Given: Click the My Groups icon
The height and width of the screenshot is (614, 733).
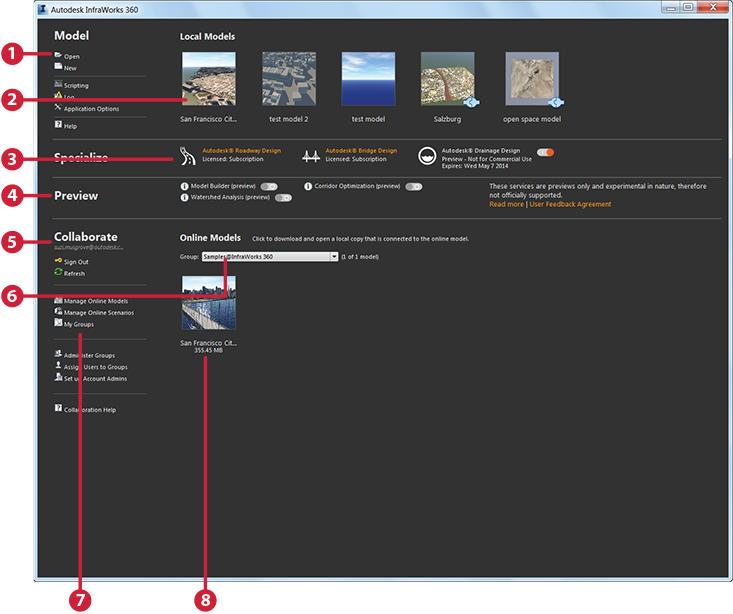Looking at the screenshot, I should tap(58, 323).
